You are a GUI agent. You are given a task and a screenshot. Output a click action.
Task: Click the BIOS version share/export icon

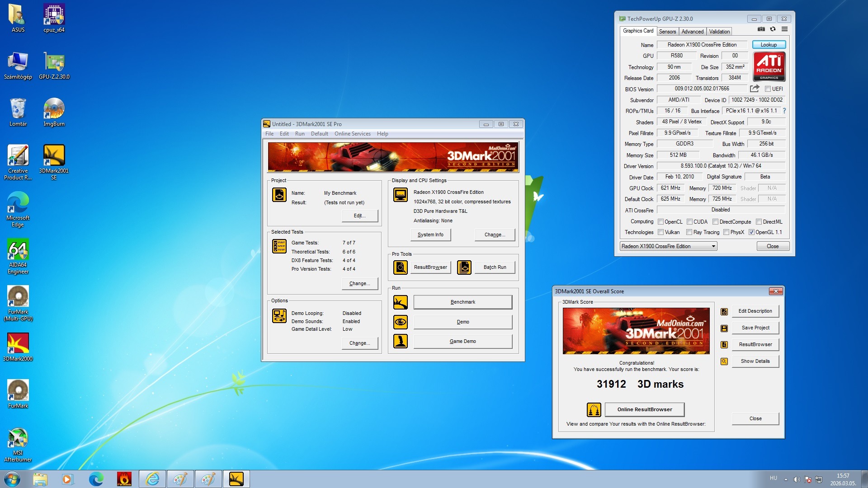(755, 89)
